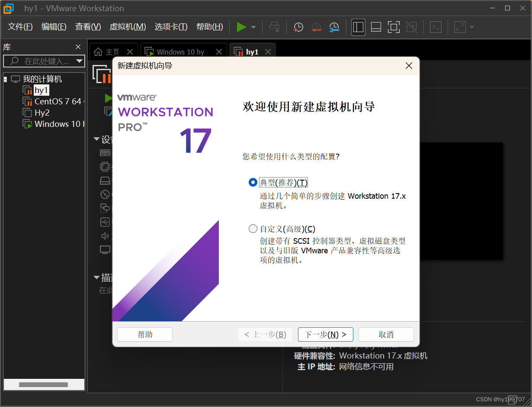Image resolution: width=532 pixels, height=407 pixels.
Task: Click the VMware Workstation app logo
Action: coord(8,8)
